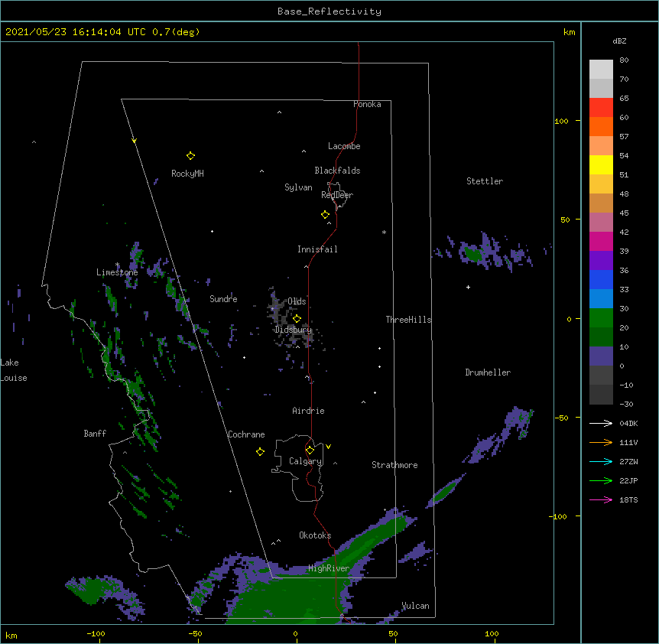The image size is (659, 644).
Task: Click the HighRiver town label
Action: coord(329,568)
